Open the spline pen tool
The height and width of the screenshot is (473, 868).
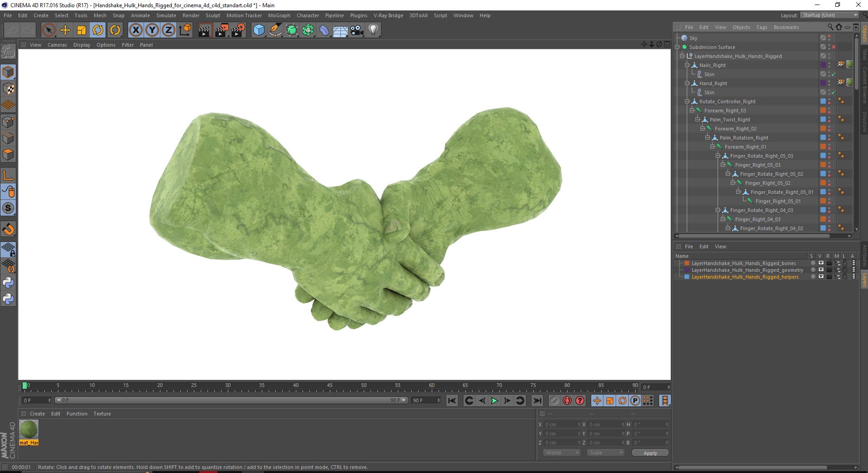[275, 30]
